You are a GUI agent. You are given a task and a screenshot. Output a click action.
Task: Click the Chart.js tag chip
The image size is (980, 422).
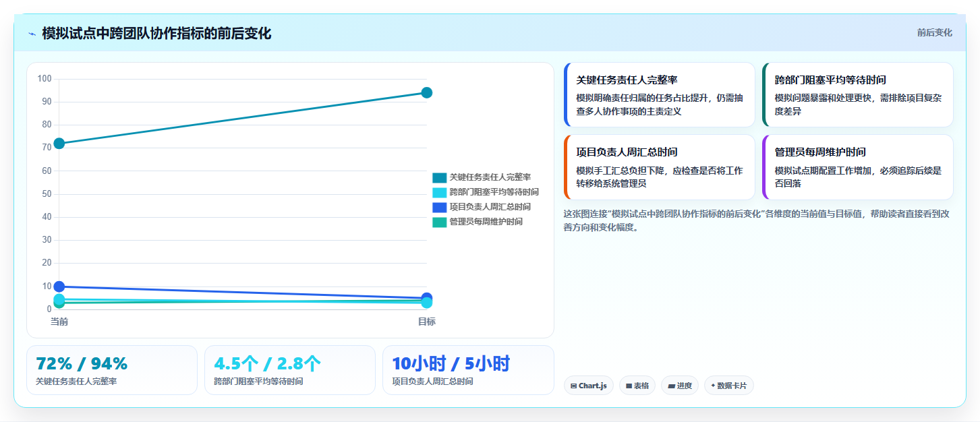588,386
